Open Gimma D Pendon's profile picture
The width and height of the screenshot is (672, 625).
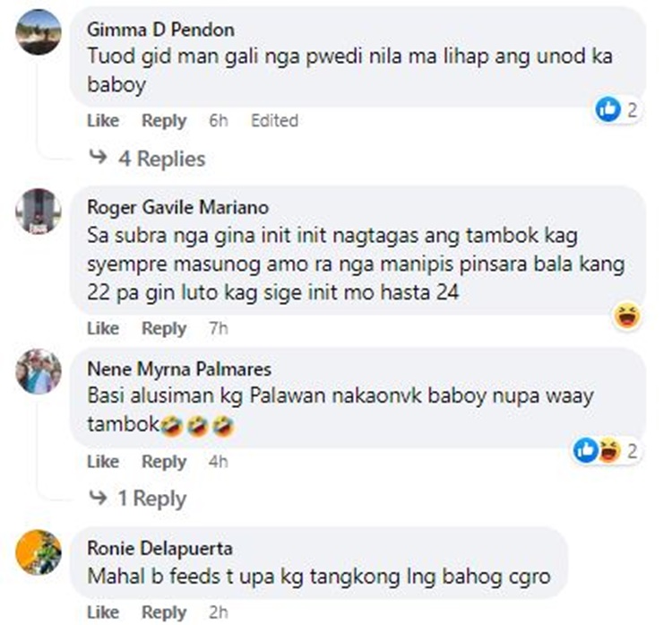pos(39,32)
